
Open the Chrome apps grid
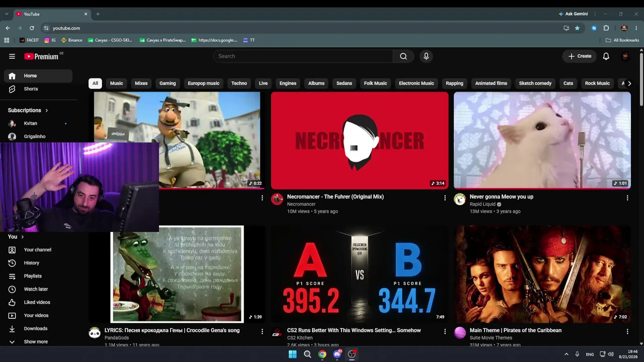pos(7,40)
